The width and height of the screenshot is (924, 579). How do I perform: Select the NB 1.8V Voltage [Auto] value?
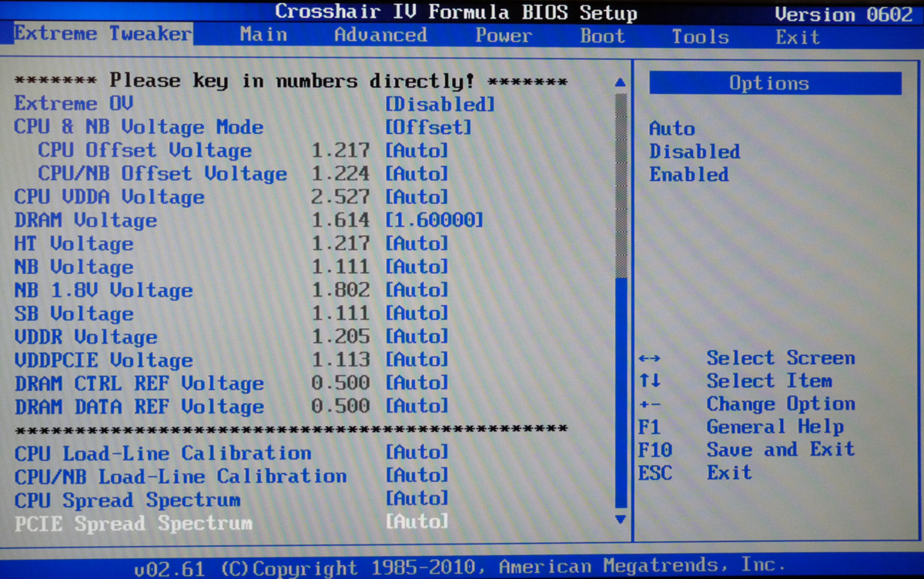[x=417, y=289]
